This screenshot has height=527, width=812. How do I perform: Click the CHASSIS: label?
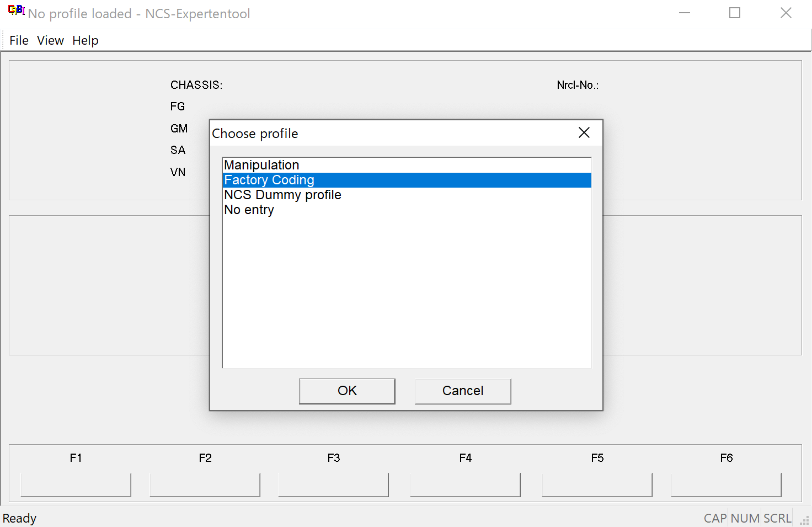pyautogui.click(x=196, y=85)
